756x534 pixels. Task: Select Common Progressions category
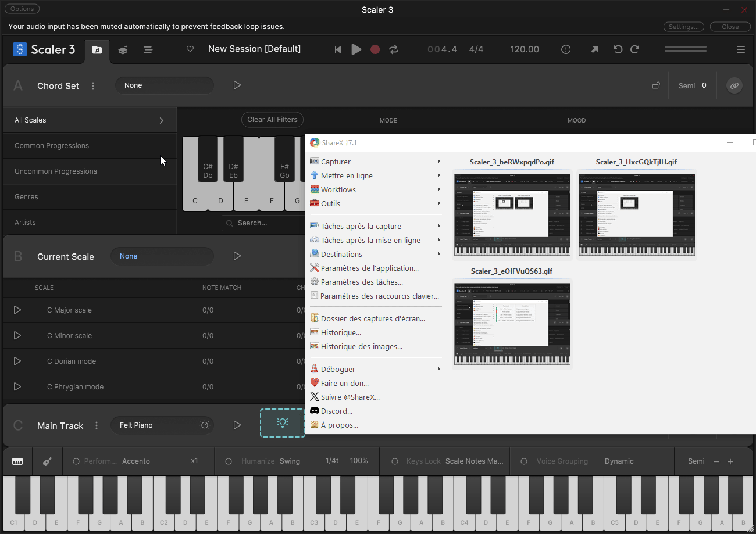[x=90, y=146]
